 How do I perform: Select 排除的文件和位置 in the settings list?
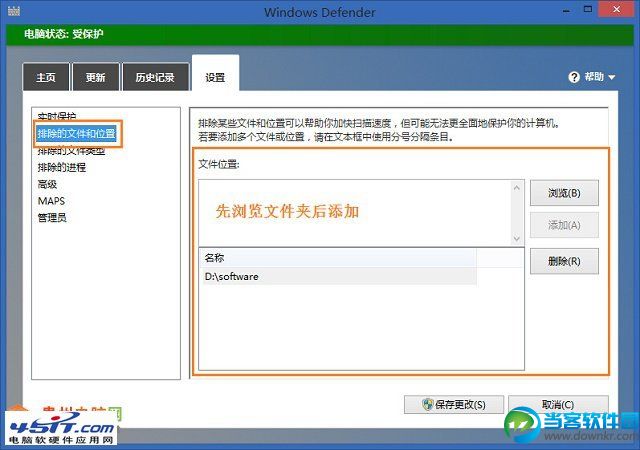coord(77,134)
